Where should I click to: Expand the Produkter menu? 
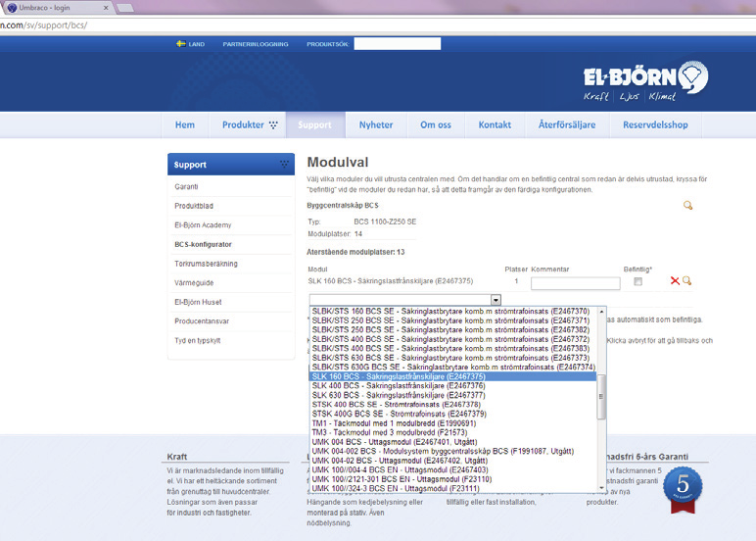pyautogui.click(x=250, y=125)
